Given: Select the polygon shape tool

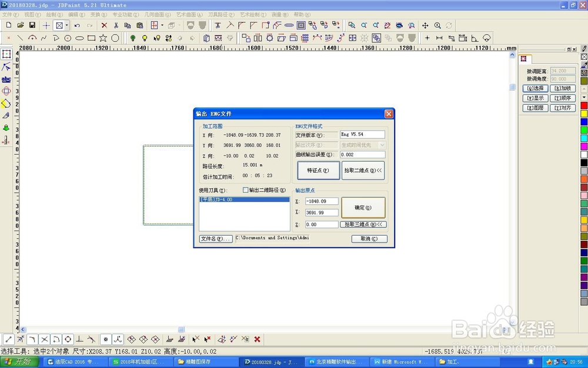Looking at the screenshot, I should coord(115,38).
